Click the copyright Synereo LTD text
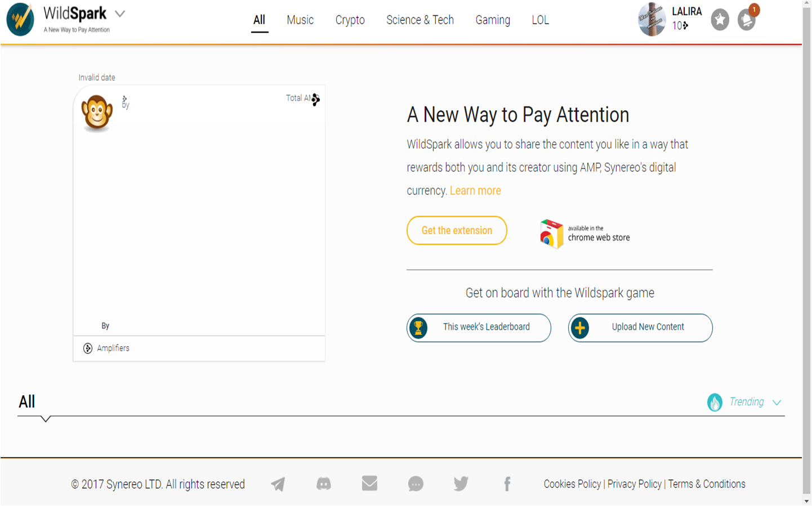The width and height of the screenshot is (812, 506). click(158, 484)
